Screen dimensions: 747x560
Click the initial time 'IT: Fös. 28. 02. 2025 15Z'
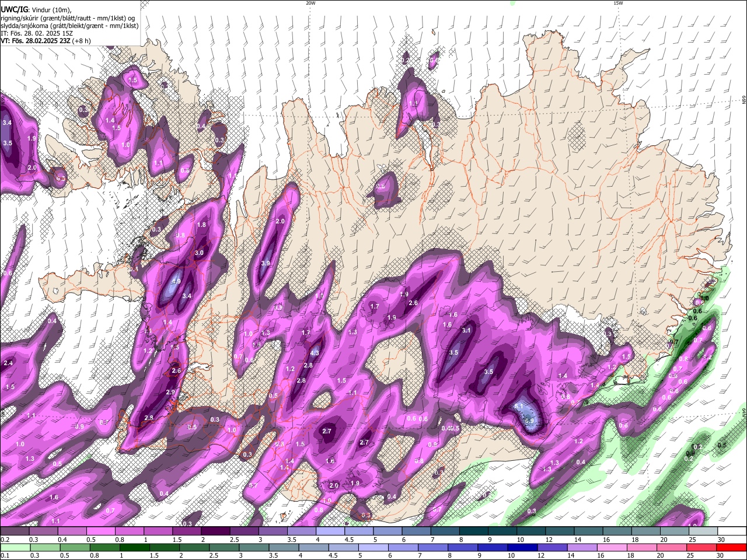37,33
